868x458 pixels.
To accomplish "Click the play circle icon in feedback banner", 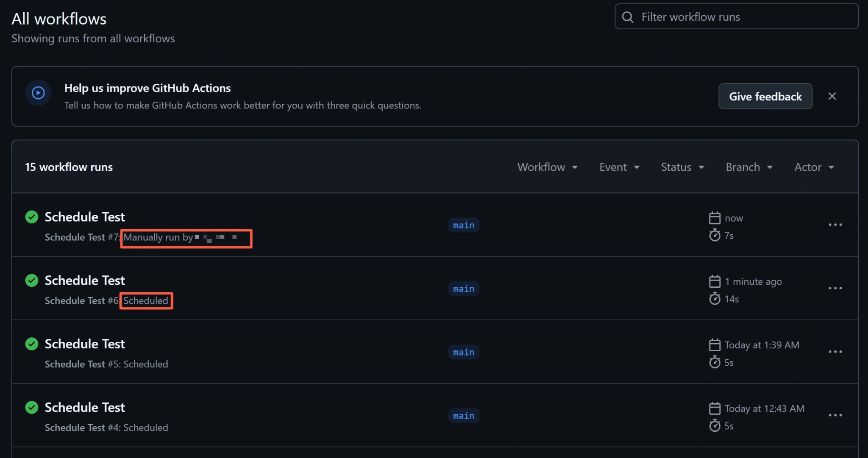I will tap(38, 93).
